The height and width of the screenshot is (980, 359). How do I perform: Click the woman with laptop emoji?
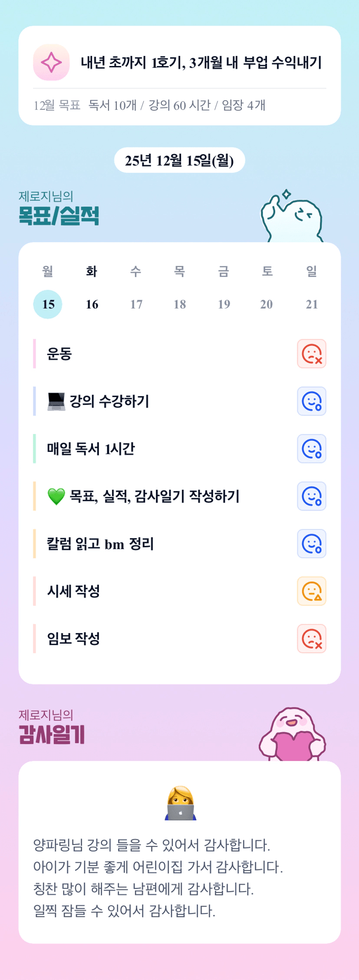tap(181, 803)
